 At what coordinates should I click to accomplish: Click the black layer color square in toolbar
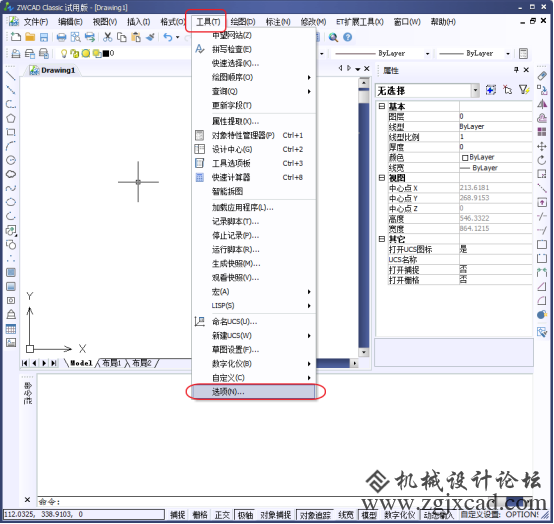(x=106, y=54)
